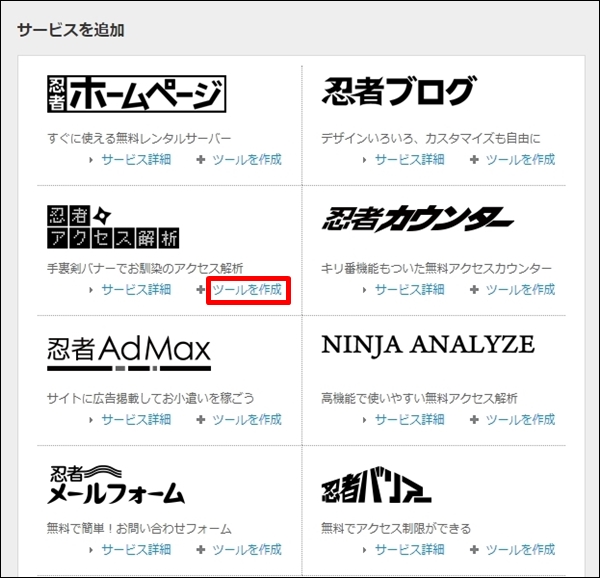Screen dimensions: 600x578
Task: Click the plus icon for 忍者アクセス解析
Action: coord(201,290)
